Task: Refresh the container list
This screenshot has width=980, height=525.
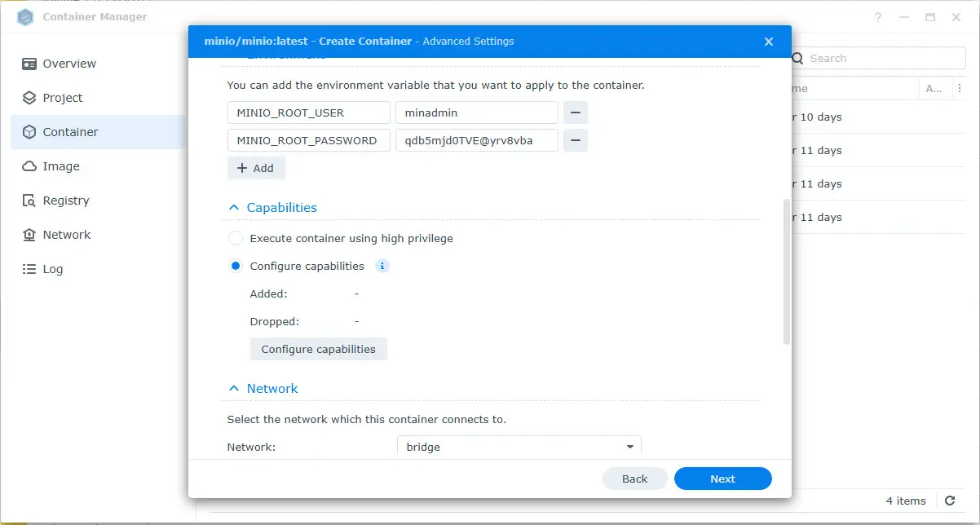Action: (x=950, y=501)
